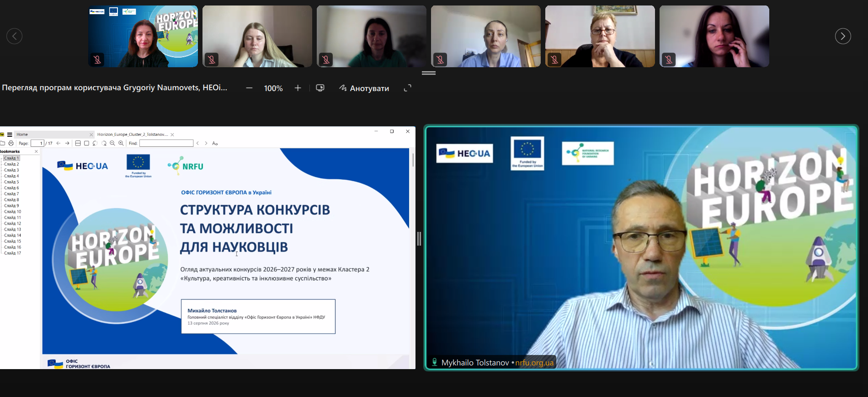Click the 100% zoom level indicator

click(x=273, y=88)
